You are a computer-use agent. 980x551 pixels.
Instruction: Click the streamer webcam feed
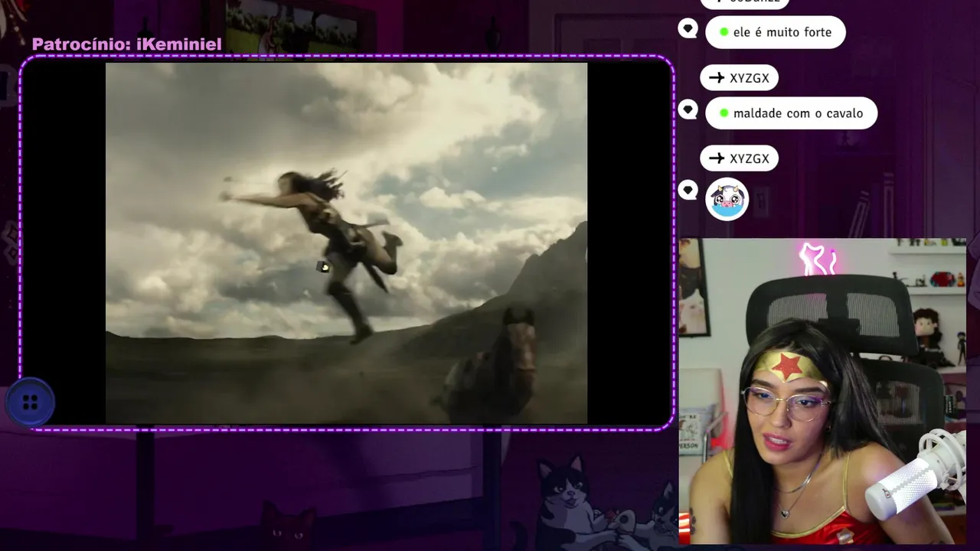pyautogui.click(x=822, y=391)
